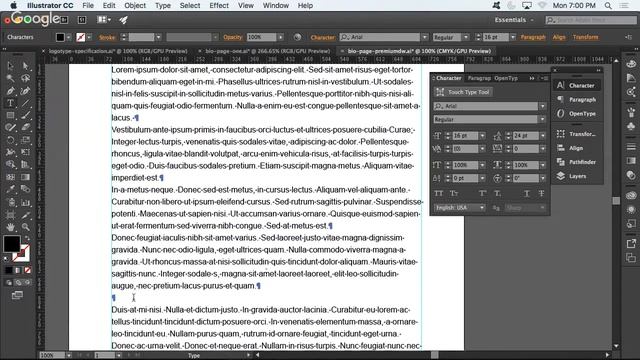Open font style Regular dropdown in panel

[542, 119]
